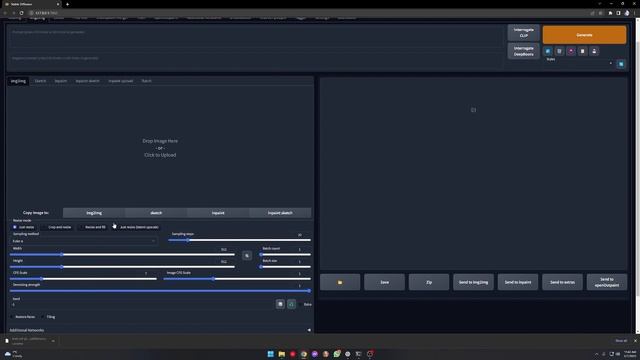Click the clipboard icon below Generate
Image resolution: width=640 pixels, height=360 pixels.
pos(582,51)
